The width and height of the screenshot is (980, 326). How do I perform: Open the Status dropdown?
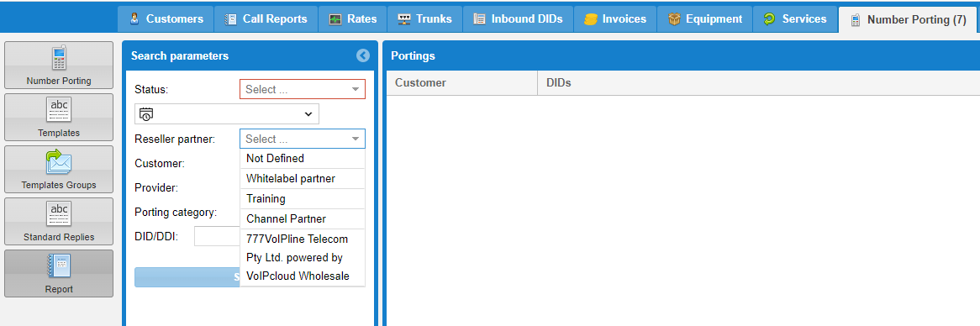click(x=303, y=89)
